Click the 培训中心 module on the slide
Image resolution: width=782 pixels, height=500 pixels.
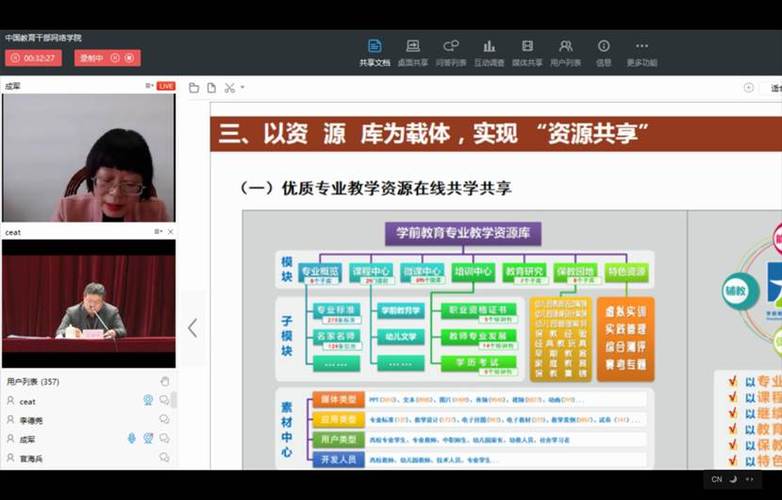point(473,272)
